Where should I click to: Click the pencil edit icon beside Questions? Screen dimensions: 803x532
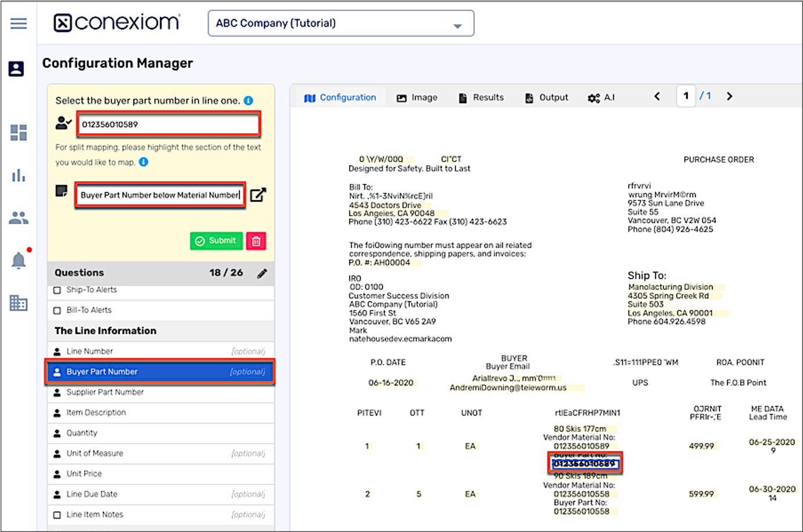pos(262,273)
